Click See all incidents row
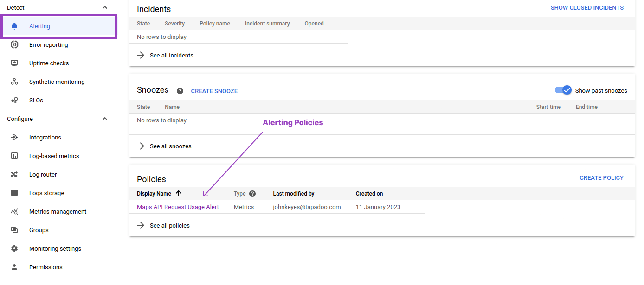 tap(171, 56)
